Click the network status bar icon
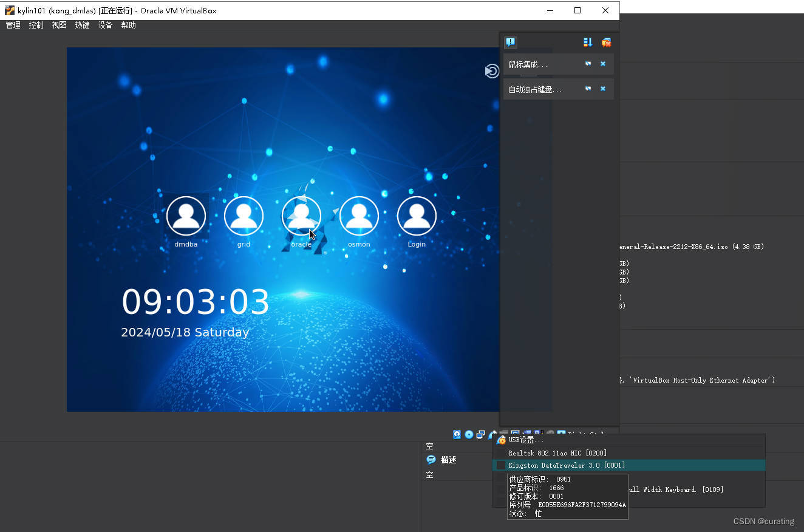 [x=480, y=434]
